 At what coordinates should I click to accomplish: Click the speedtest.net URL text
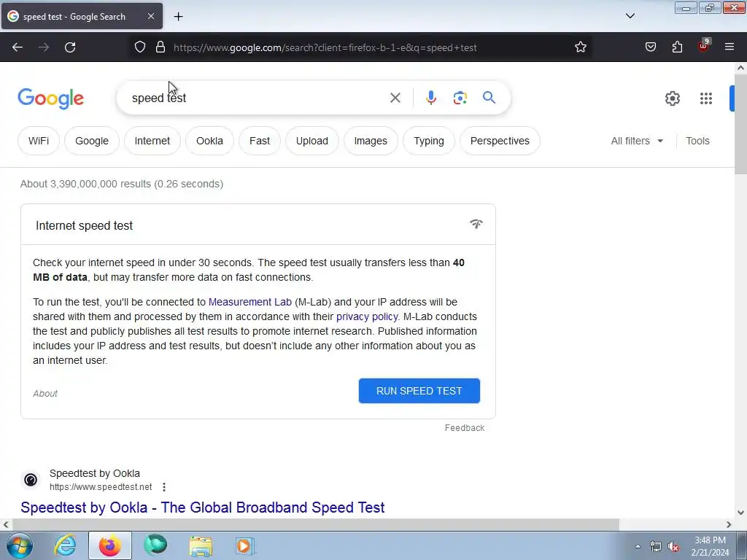(x=101, y=487)
